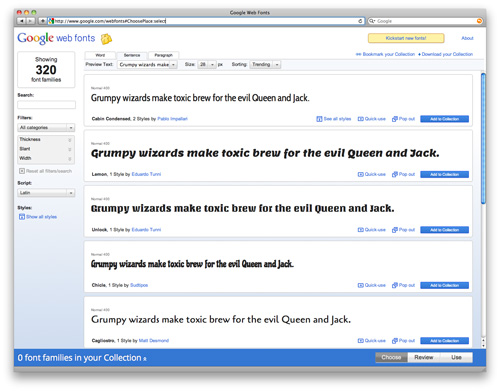Image resolution: width=500 pixels, height=391 pixels.
Task: Pop out the Unlock font
Action: 403,230
